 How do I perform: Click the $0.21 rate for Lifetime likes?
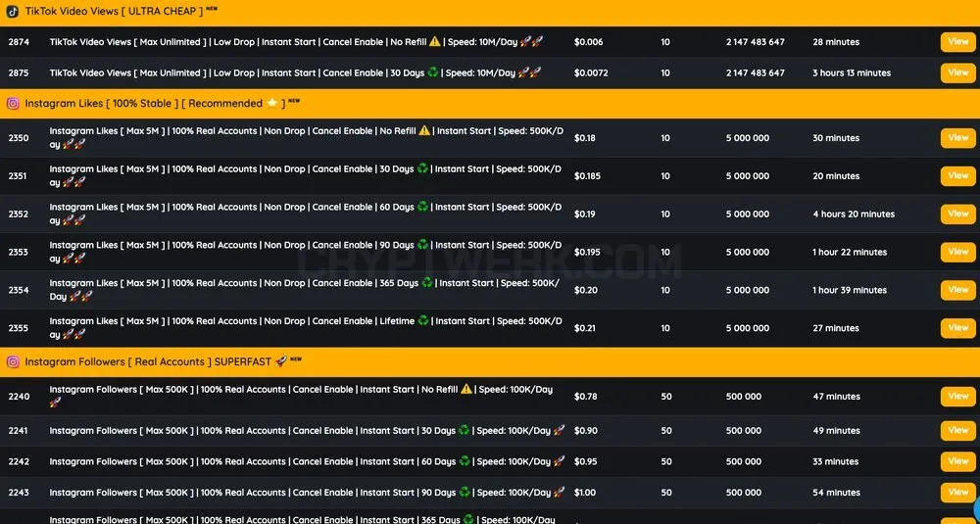(x=585, y=328)
